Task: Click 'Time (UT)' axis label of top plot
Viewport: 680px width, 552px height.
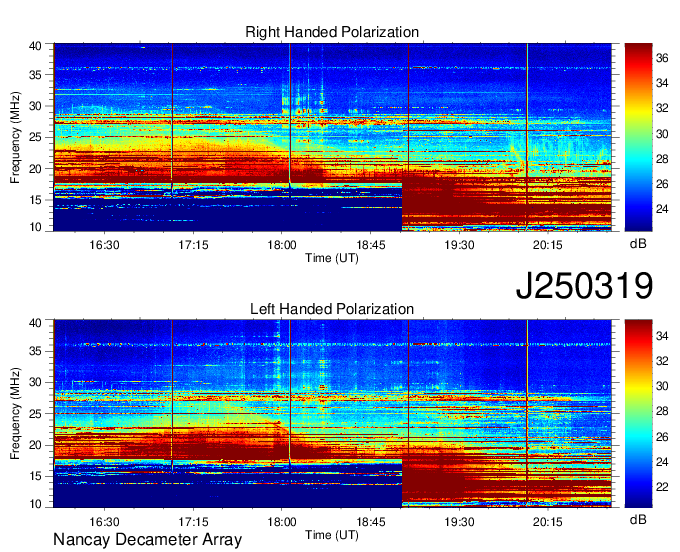Action: 332,258
